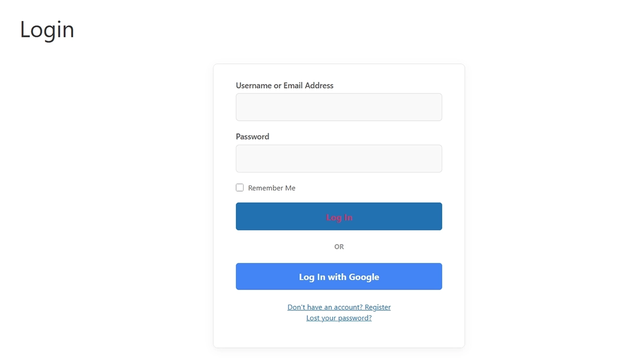Sign in using Log In with Google

click(339, 277)
